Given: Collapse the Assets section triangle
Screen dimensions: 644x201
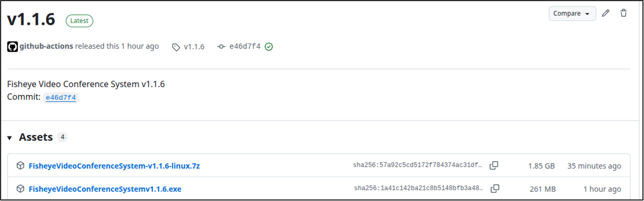Looking at the screenshot, I should pos(9,138).
